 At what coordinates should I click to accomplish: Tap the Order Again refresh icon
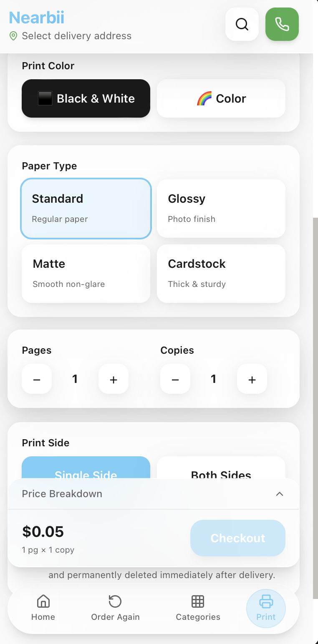click(x=115, y=601)
